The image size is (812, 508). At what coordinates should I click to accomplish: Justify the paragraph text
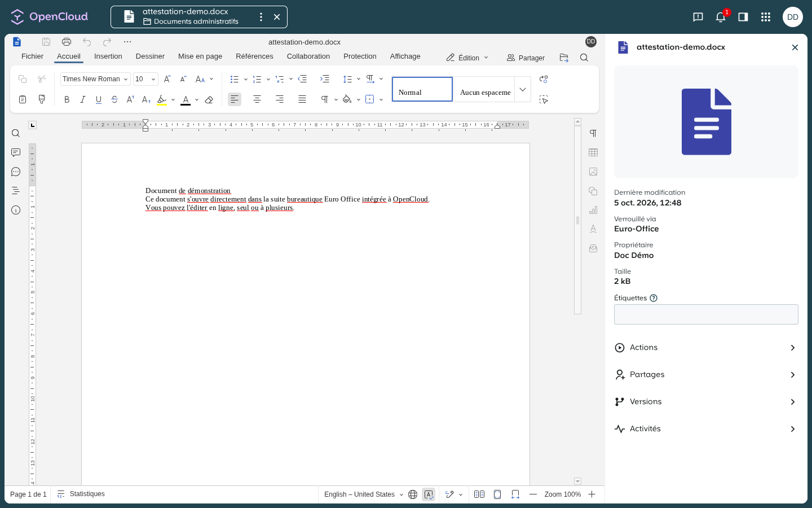302,99
